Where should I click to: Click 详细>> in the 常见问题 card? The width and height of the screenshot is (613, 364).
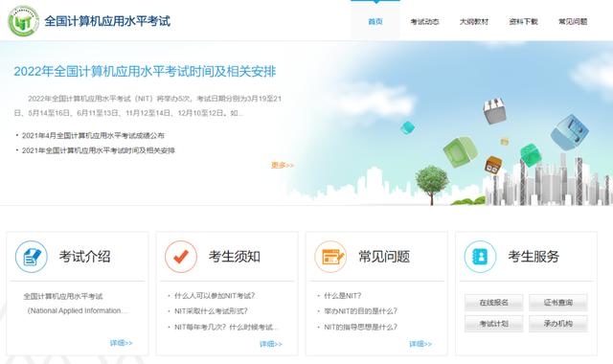point(420,344)
